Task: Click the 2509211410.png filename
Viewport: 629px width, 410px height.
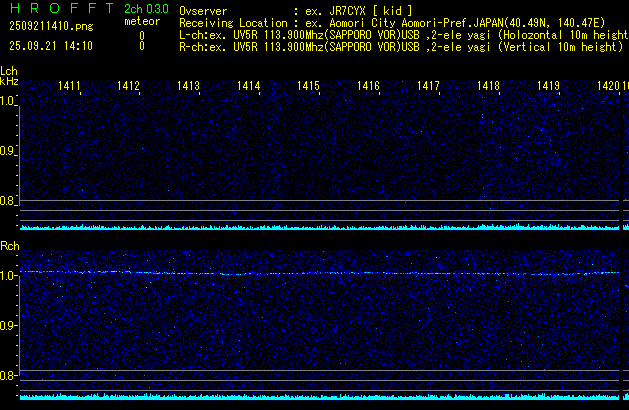Action: point(51,26)
